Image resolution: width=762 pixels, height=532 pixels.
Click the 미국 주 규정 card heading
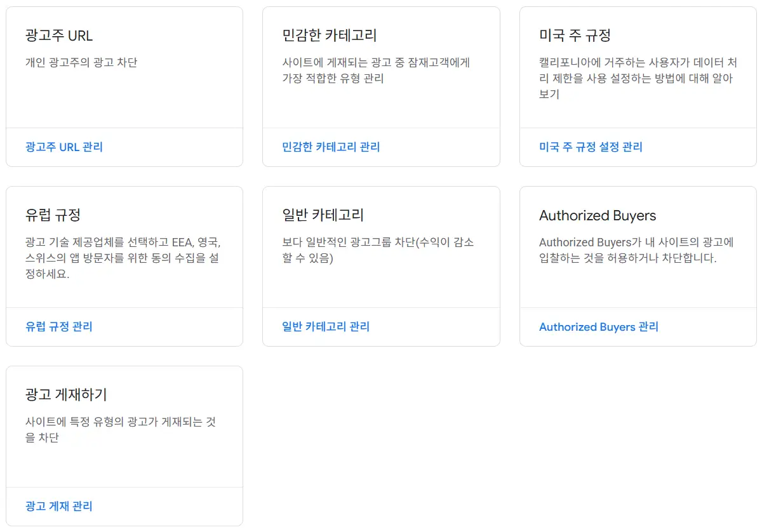575,36
